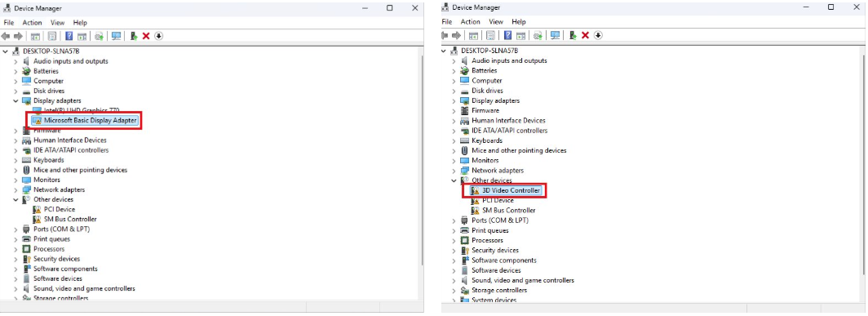The height and width of the screenshot is (316, 868).
Task: Expand Sound, video and game controllers, right window
Action: (x=454, y=281)
